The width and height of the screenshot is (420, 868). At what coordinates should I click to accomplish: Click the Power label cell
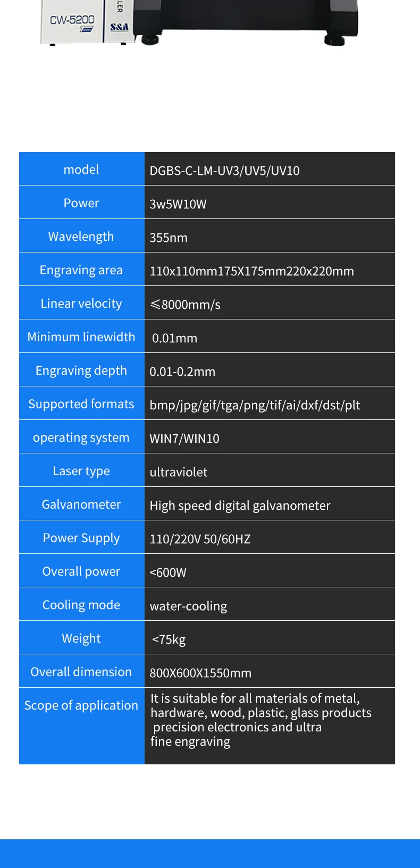[x=81, y=203]
